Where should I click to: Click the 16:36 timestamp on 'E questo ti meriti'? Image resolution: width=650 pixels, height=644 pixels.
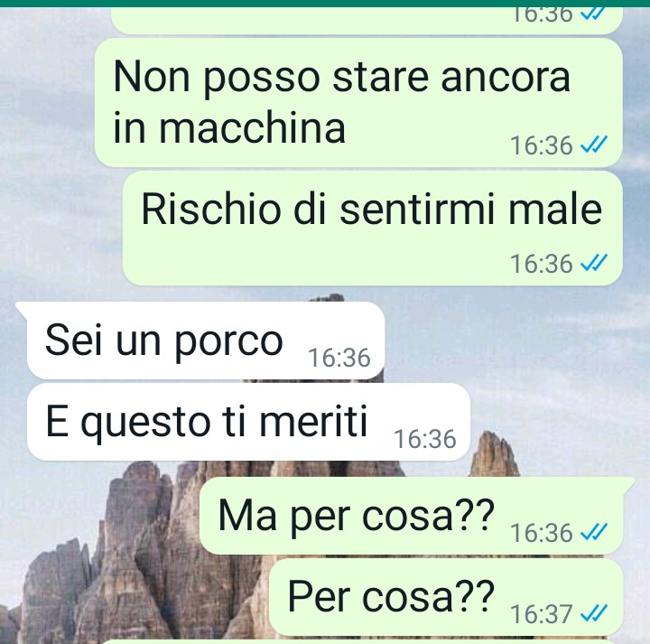[425, 439]
